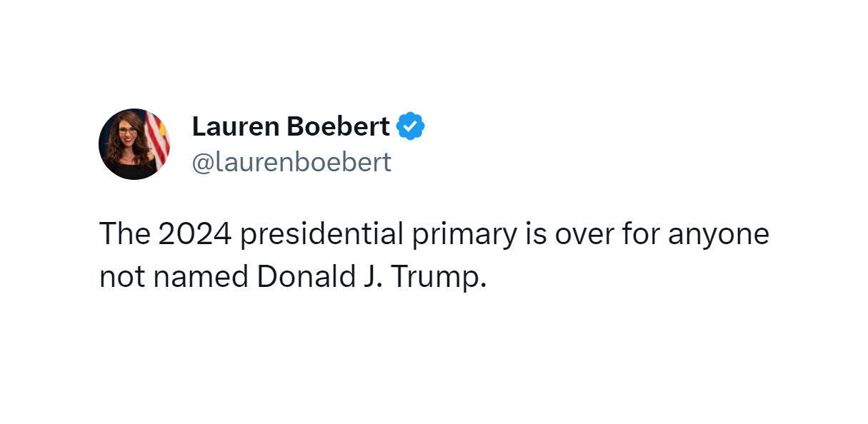Click "Boebert" in the bold display name
The image size is (868, 424).
(338, 126)
